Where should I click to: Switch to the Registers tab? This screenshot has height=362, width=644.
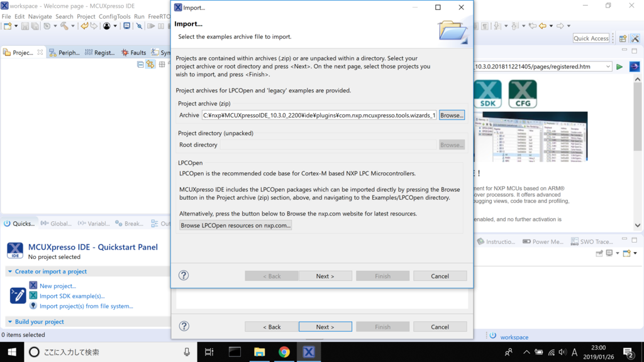(x=100, y=53)
